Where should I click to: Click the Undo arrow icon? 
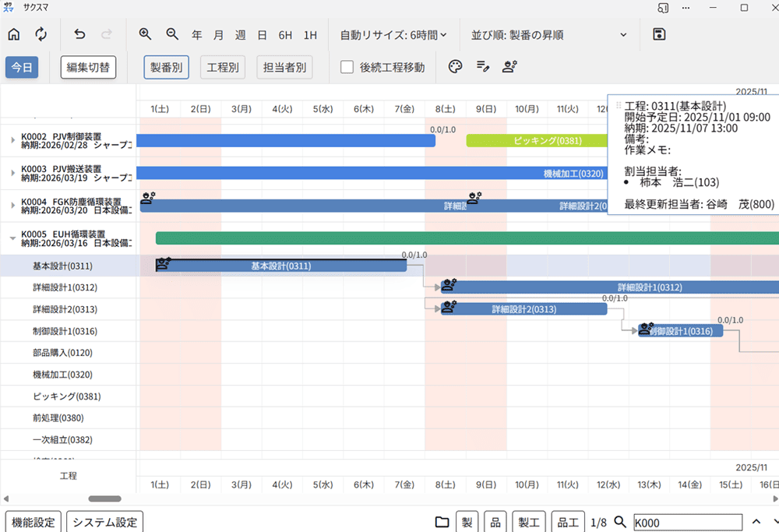click(79, 34)
